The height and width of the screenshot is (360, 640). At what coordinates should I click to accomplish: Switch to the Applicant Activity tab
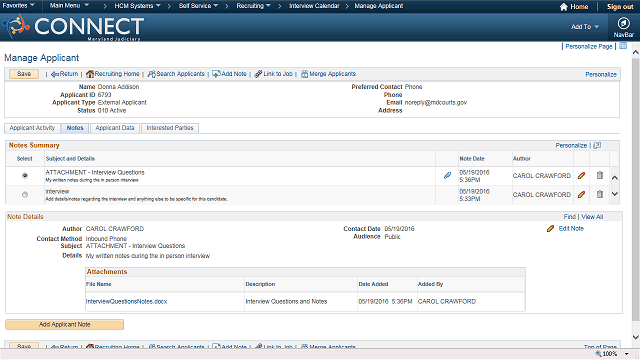coord(32,128)
